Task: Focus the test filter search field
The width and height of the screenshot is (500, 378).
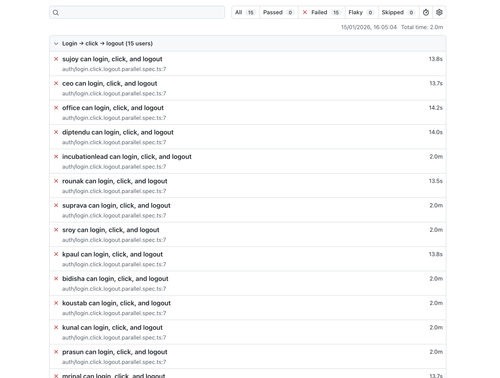Action: pyautogui.click(x=137, y=12)
